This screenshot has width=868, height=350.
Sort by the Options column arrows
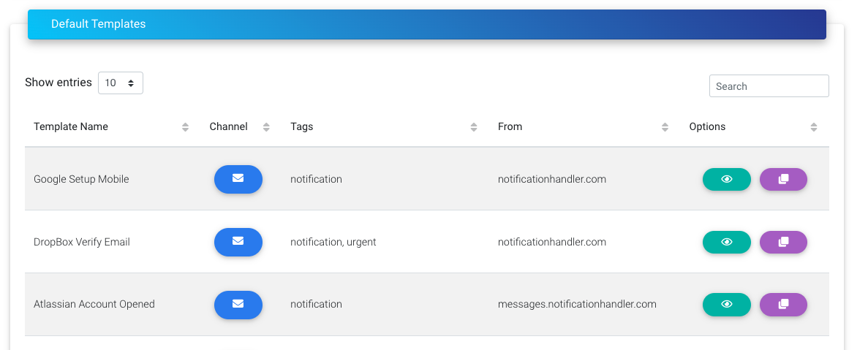coord(814,127)
